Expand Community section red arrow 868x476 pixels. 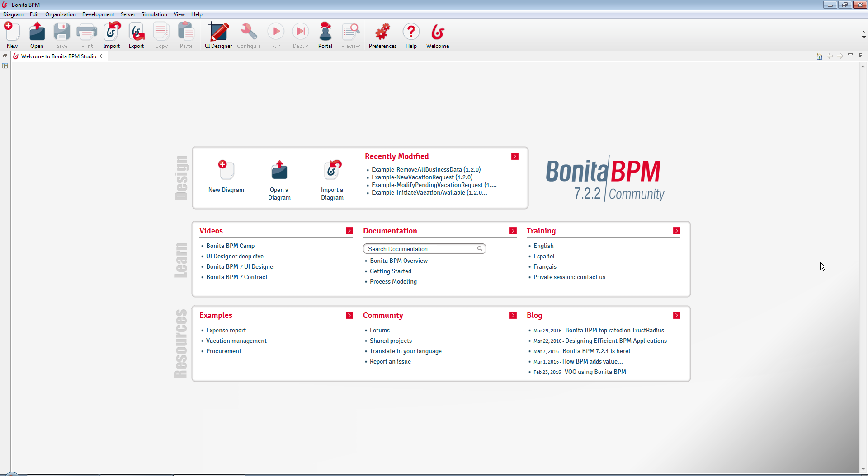pos(513,315)
